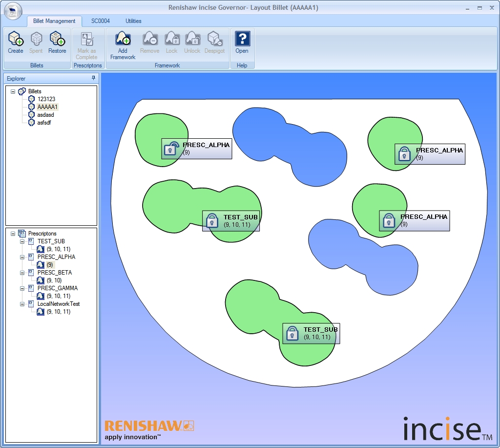Screen dimensions: 500x448
Task: Toggle the padlock on top-right PRESC_ALPHA framework
Action: [404, 154]
